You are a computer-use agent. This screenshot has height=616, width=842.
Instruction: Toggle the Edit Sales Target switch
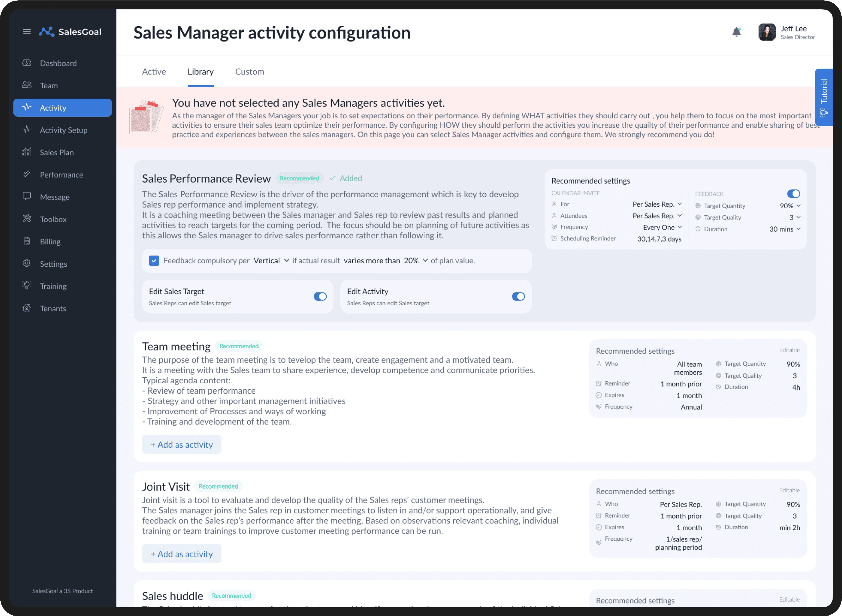(320, 297)
